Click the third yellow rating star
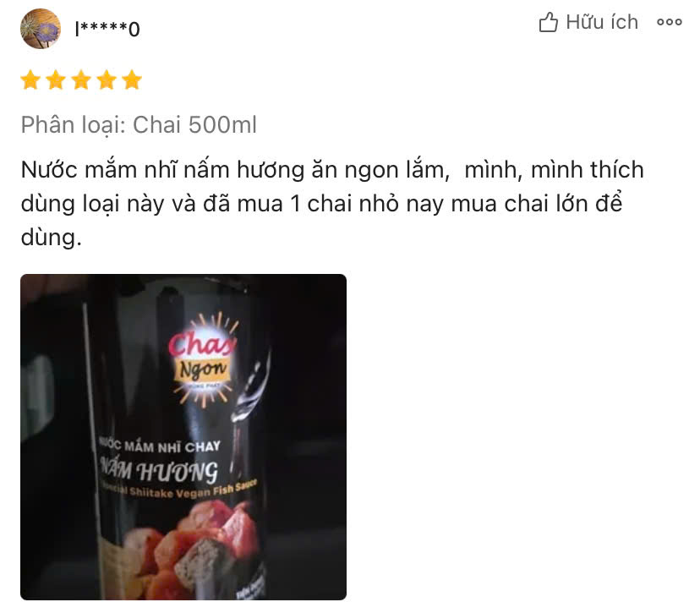This screenshot has width=700, height=613. click(x=82, y=80)
